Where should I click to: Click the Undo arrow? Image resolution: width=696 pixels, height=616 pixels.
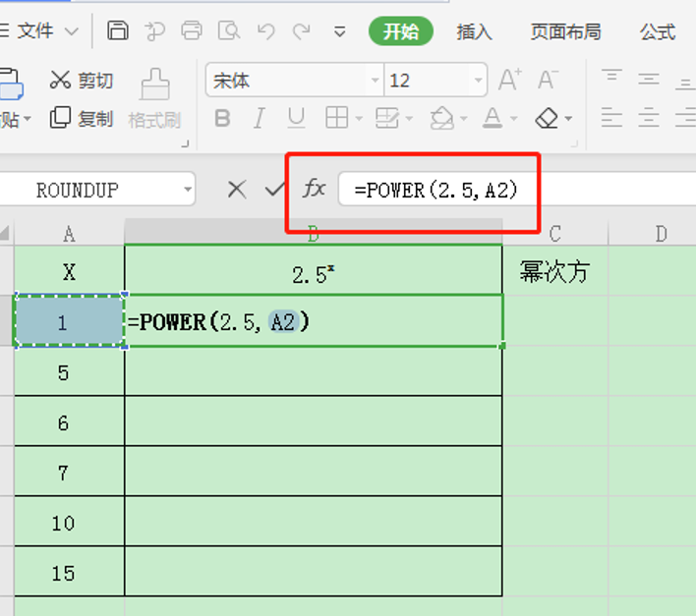(265, 31)
